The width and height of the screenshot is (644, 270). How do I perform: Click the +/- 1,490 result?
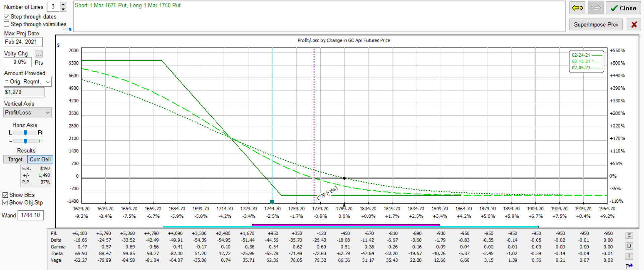(x=36, y=175)
